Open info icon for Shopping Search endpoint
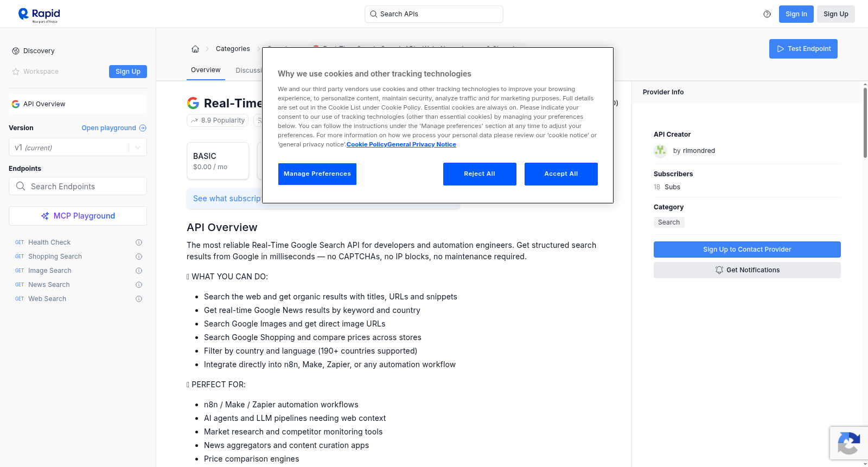Viewport: 868px width, 467px height. coord(139,257)
